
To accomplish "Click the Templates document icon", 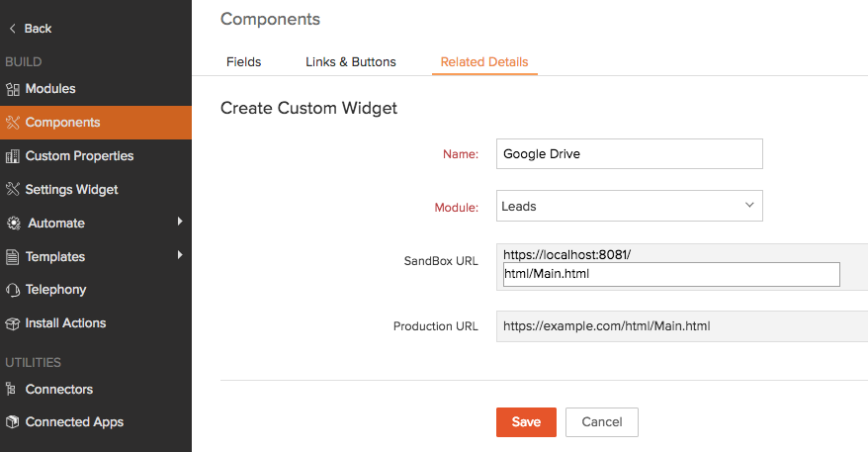I will pos(13,257).
